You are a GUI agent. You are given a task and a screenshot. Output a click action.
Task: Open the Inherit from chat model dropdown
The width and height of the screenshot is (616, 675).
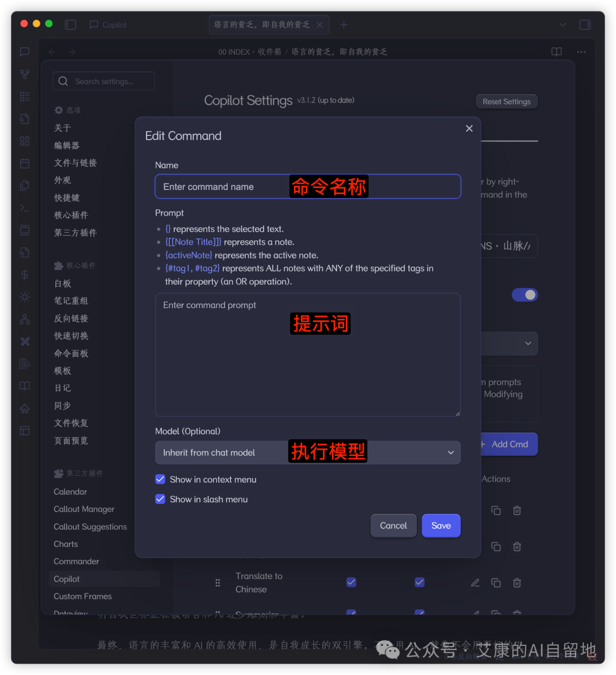[308, 452]
